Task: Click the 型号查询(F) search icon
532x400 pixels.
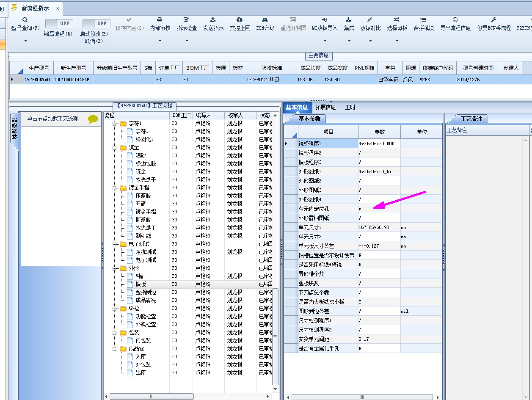Action: (x=25, y=20)
